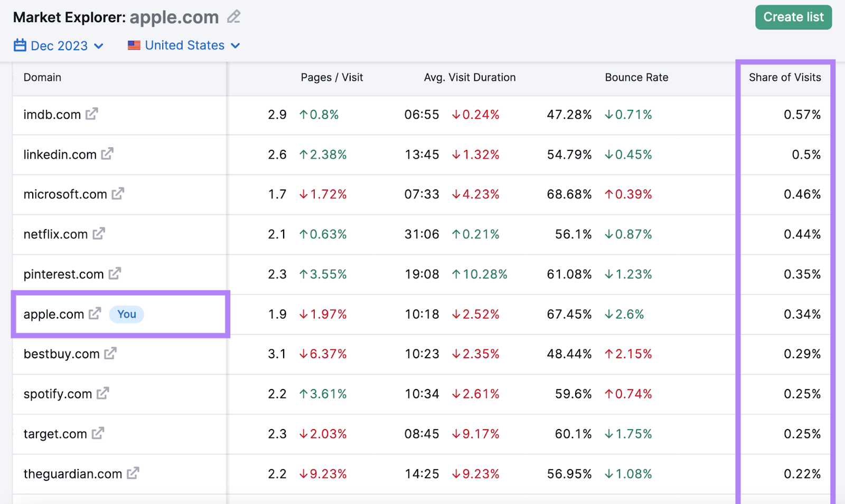Viewport: 845px width, 504px height.
Task: Open external link icon for apple.com
Action: pos(95,313)
